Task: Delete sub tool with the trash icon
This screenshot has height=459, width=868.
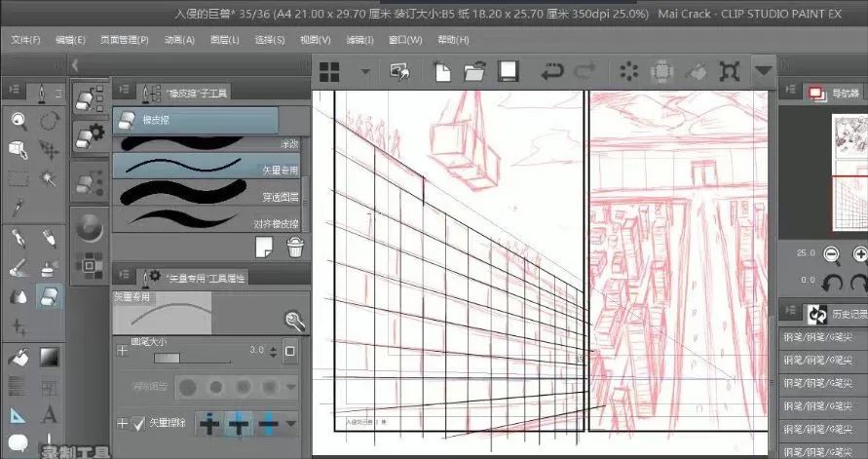Action: coord(295,248)
